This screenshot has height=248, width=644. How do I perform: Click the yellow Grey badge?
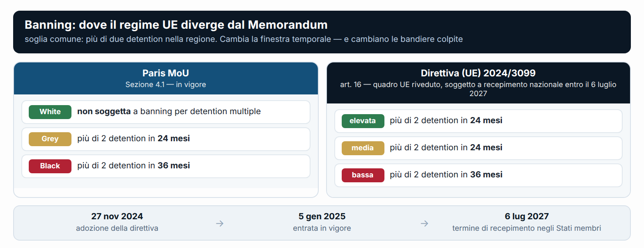coord(50,139)
